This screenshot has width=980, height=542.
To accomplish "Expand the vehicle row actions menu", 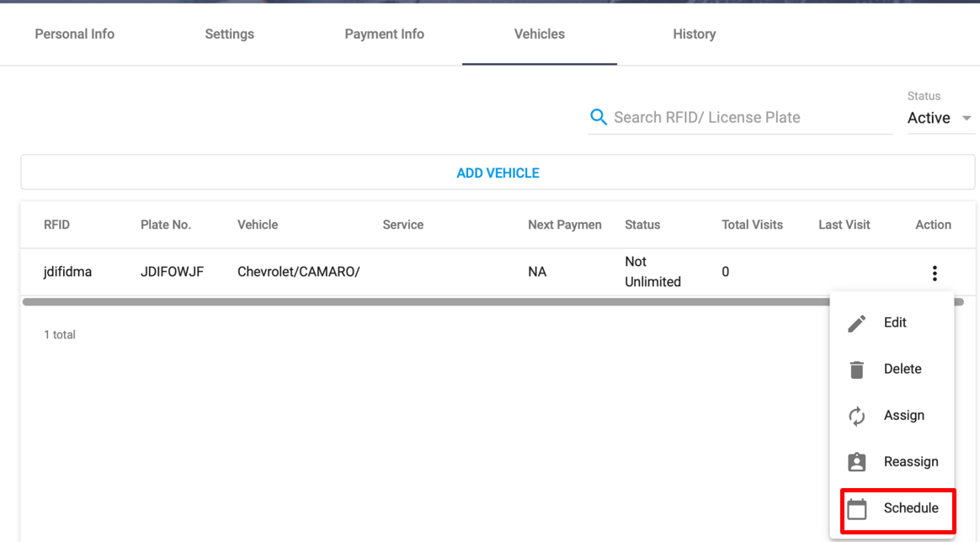I will pyautogui.click(x=935, y=272).
